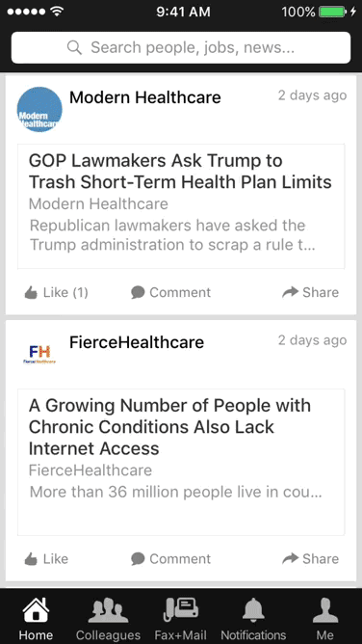
Task: Open FierceHealthcare logo avatar
Action: tap(39, 355)
